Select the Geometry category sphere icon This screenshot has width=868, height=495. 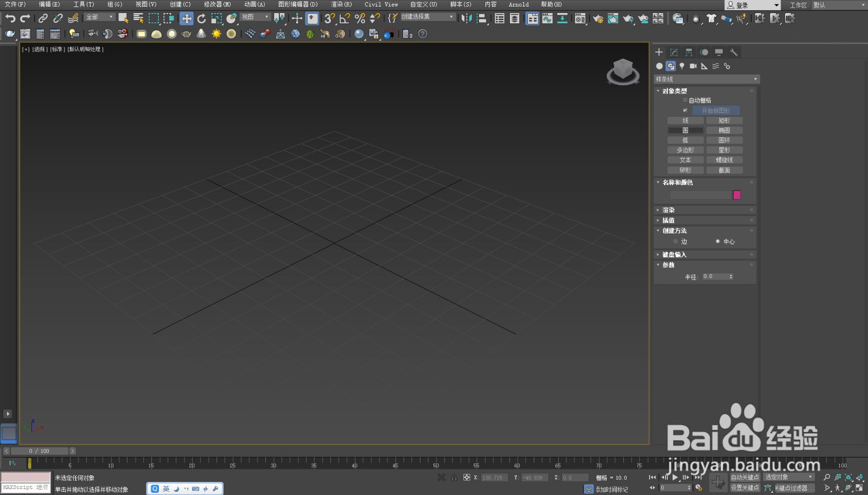pos(659,66)
